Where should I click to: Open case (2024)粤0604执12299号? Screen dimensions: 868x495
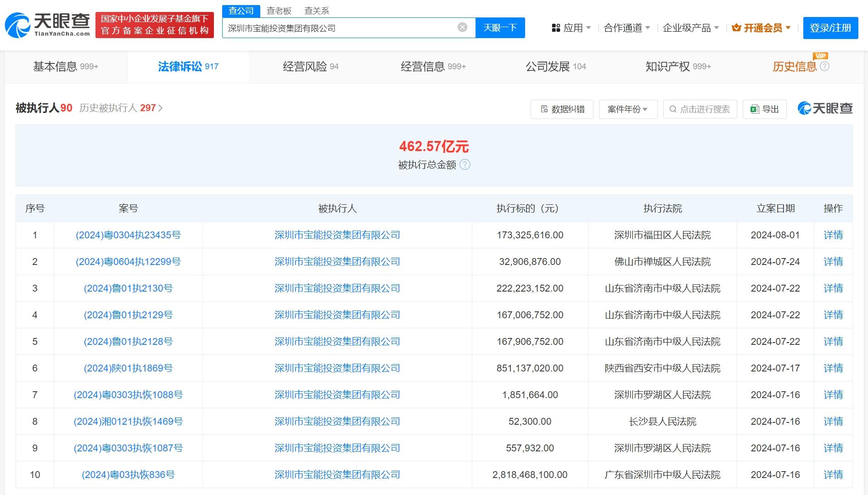click(128, 262)
